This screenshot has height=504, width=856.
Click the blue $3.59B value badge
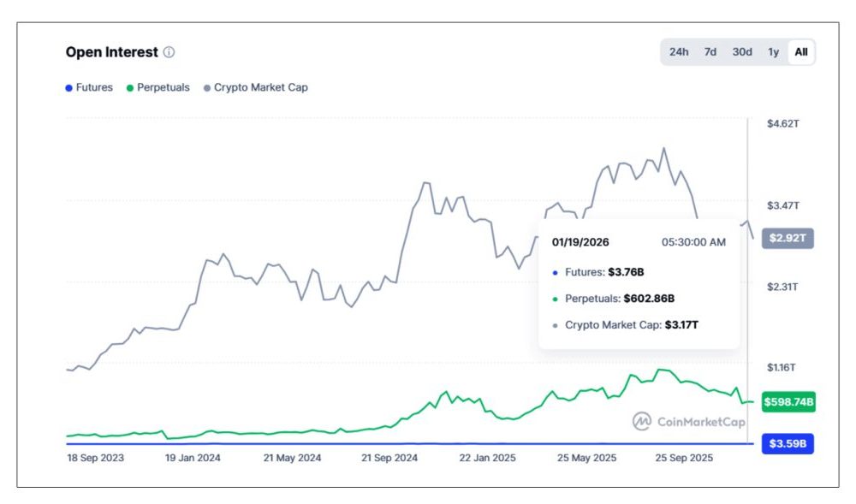pos(788,443)
